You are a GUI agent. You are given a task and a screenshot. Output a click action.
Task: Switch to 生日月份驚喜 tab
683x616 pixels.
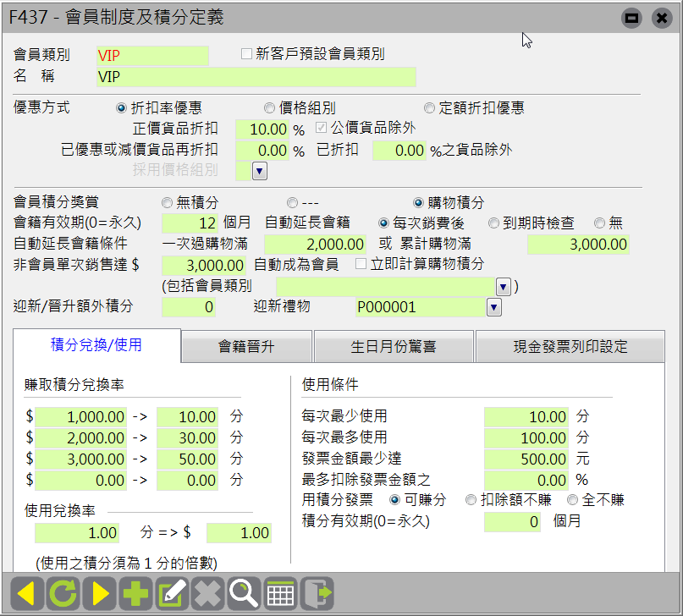coord(394,347)
